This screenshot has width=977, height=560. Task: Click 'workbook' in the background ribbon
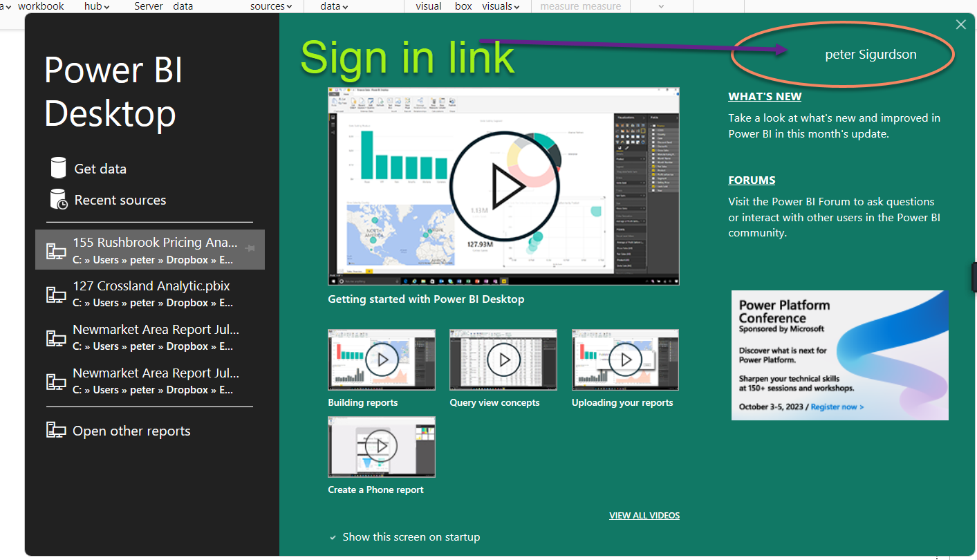(41, 6)
